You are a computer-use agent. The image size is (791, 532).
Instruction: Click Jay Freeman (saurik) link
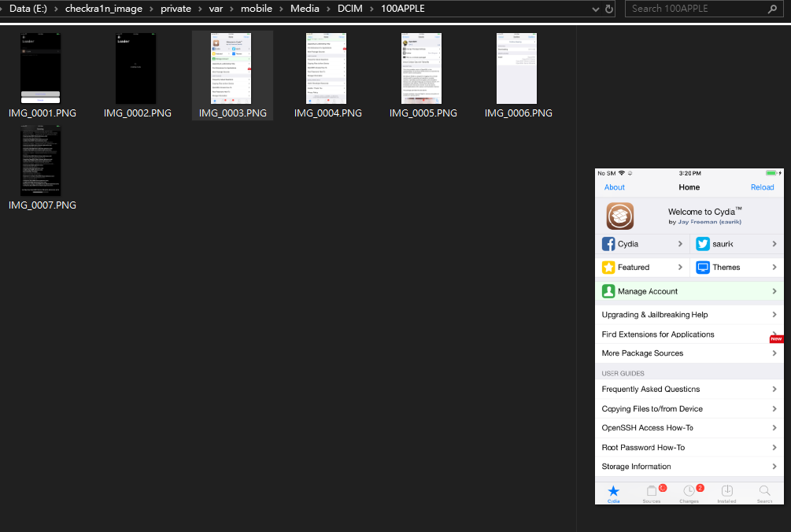[710, 222]
